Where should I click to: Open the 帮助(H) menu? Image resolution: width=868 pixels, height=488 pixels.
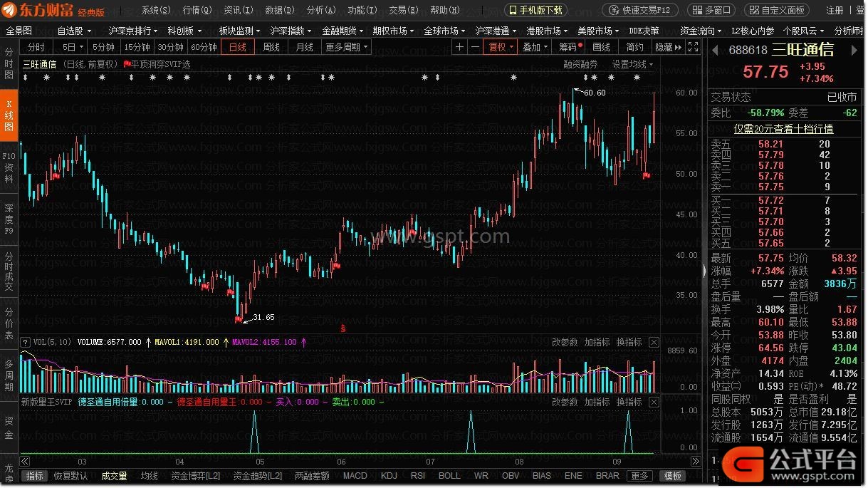[x=445, y=10]
